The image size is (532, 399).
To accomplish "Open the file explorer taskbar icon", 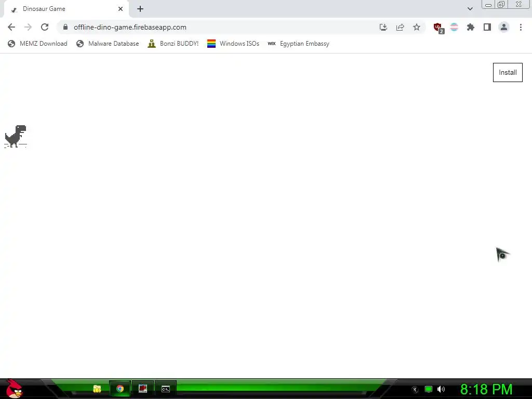I will [x=97, y=389].
